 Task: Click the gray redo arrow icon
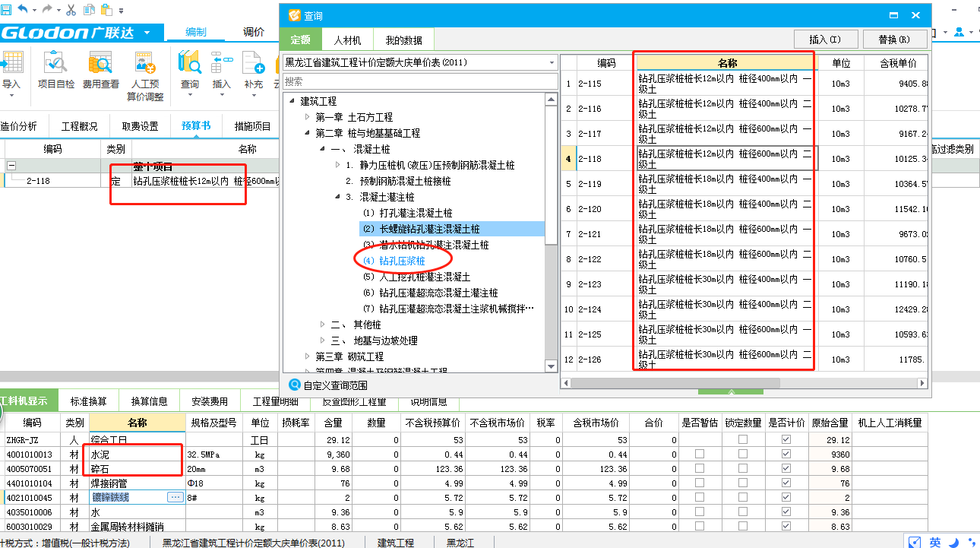coord(46,9)
